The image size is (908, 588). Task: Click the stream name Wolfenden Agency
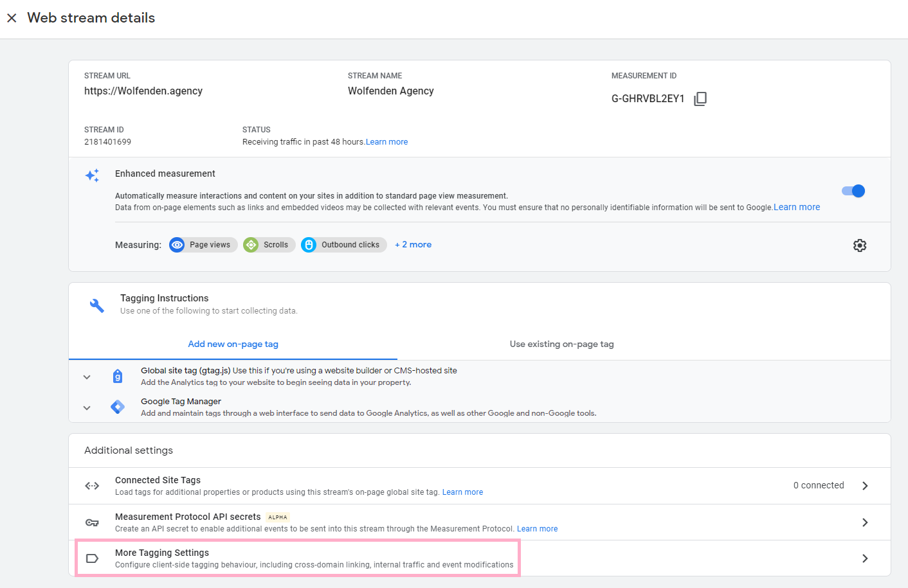coord(391,91)
